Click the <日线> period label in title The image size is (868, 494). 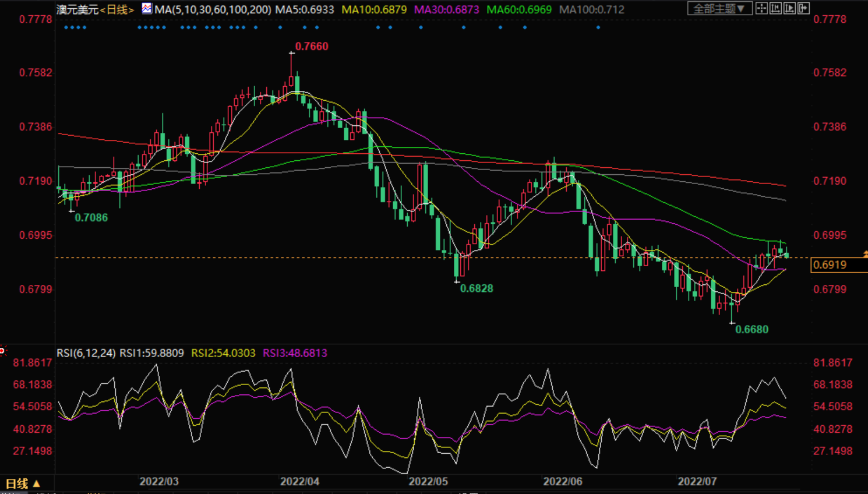pos(117,9)
